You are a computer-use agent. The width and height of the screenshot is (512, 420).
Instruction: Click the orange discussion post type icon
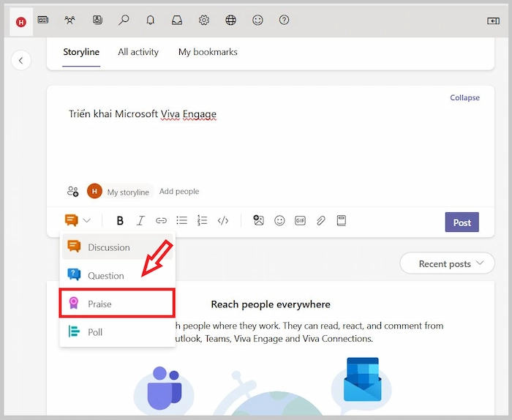tap(72, 220)
